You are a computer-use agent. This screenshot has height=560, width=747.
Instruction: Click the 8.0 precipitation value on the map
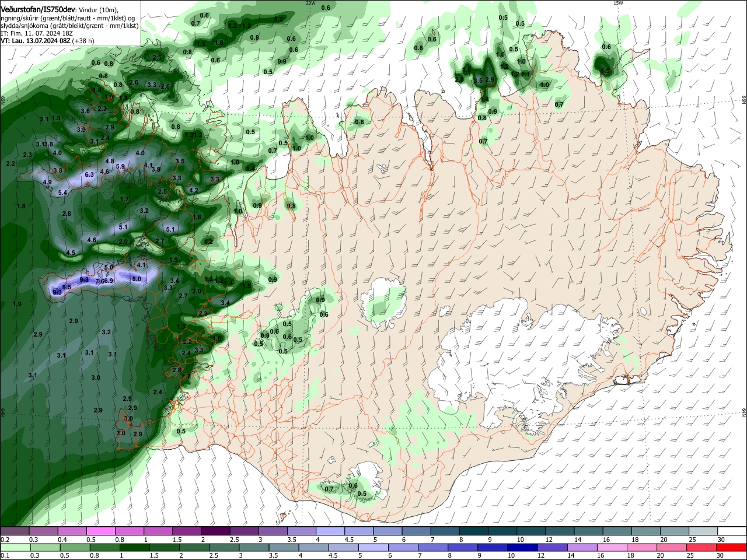tap(137, 279)
